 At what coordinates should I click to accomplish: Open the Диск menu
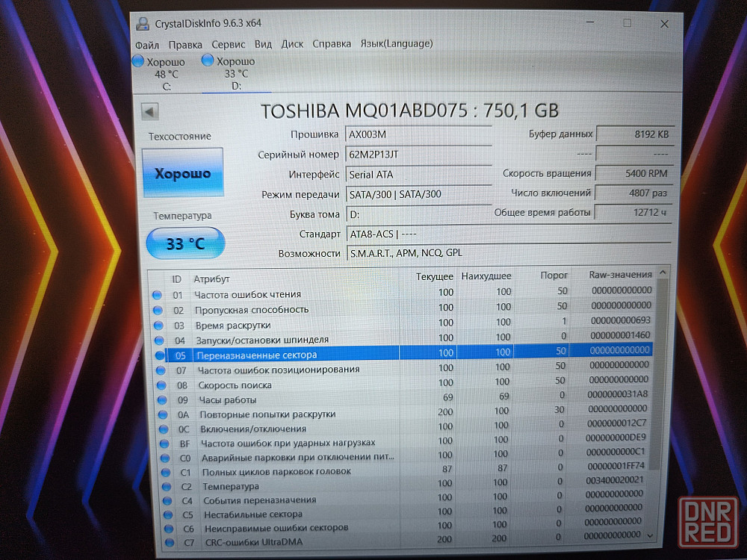292,44
